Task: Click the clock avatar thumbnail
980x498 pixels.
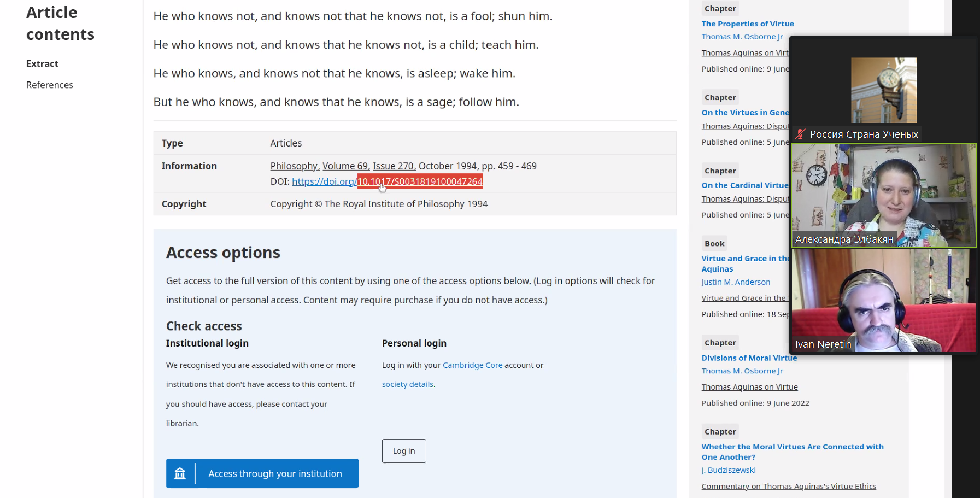Action: pyautogui.click(x=883, y=90)
